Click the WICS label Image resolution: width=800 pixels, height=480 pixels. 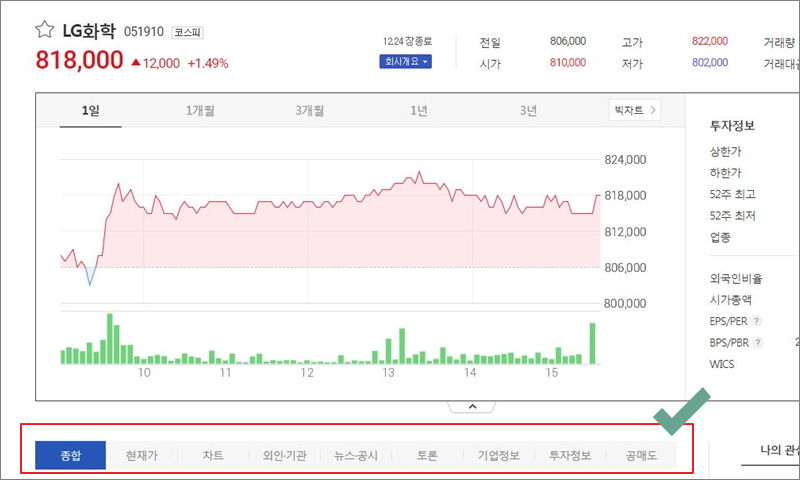721,364
